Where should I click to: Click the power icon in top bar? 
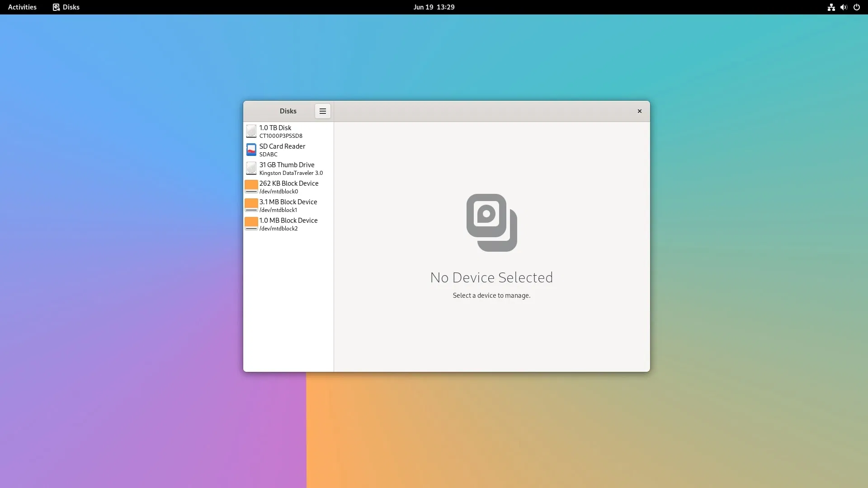856,7
